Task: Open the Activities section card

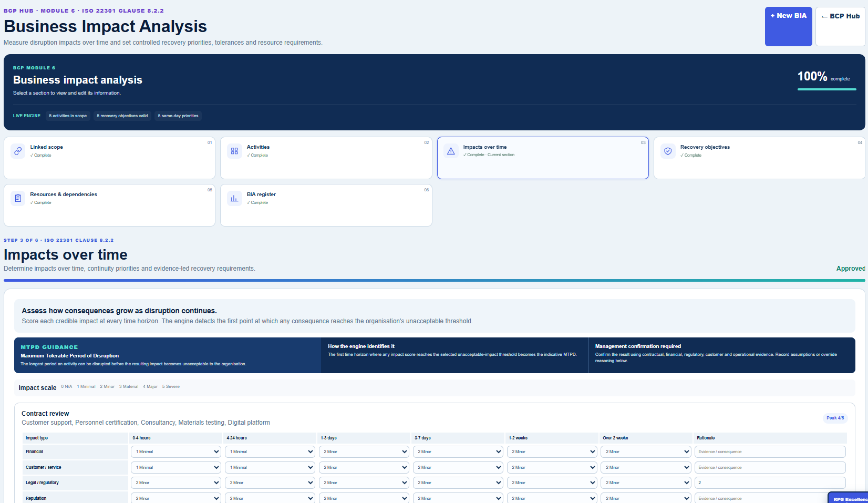Action: coord(326,158)
